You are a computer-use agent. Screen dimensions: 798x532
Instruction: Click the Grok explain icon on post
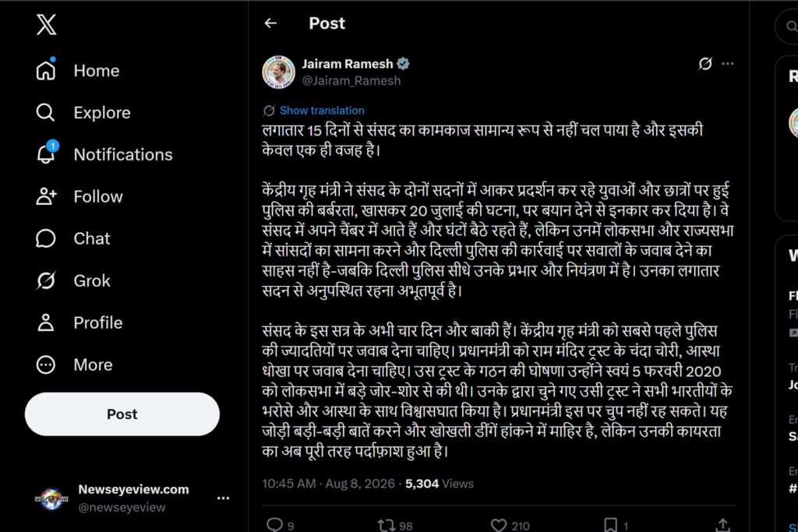(x=704, y=64)
